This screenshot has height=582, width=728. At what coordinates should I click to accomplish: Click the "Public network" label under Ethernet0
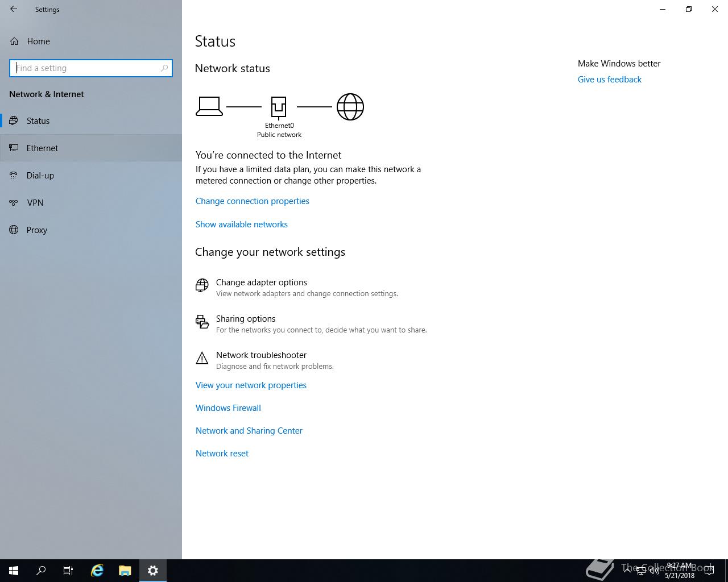[x=279, y=135]
